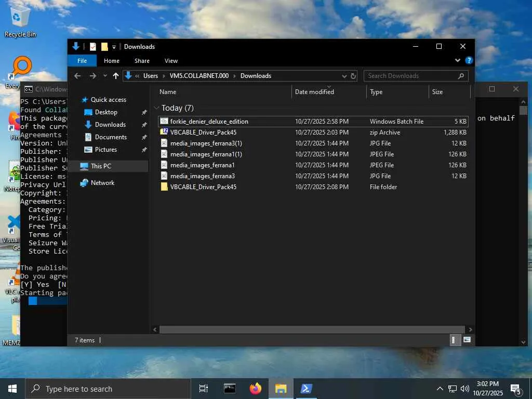Select Quick access in navigation pane
532x399 pixels.
(x=108, y=100)
